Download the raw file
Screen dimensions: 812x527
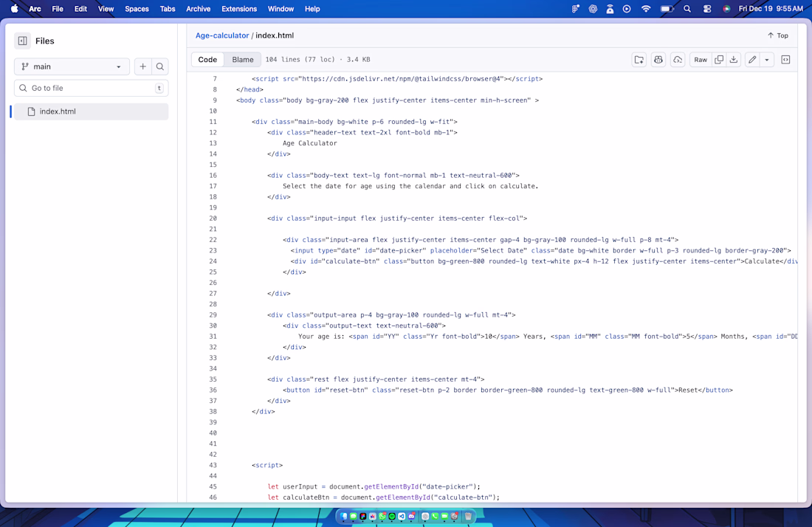734,60
